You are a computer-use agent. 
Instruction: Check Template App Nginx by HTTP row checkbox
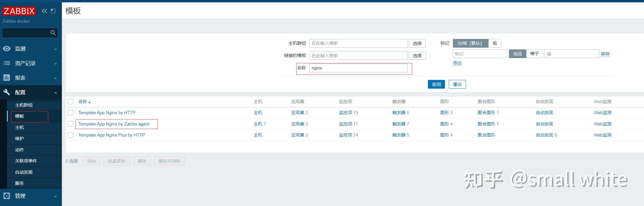pyautogui.click(x=70, y=112)
